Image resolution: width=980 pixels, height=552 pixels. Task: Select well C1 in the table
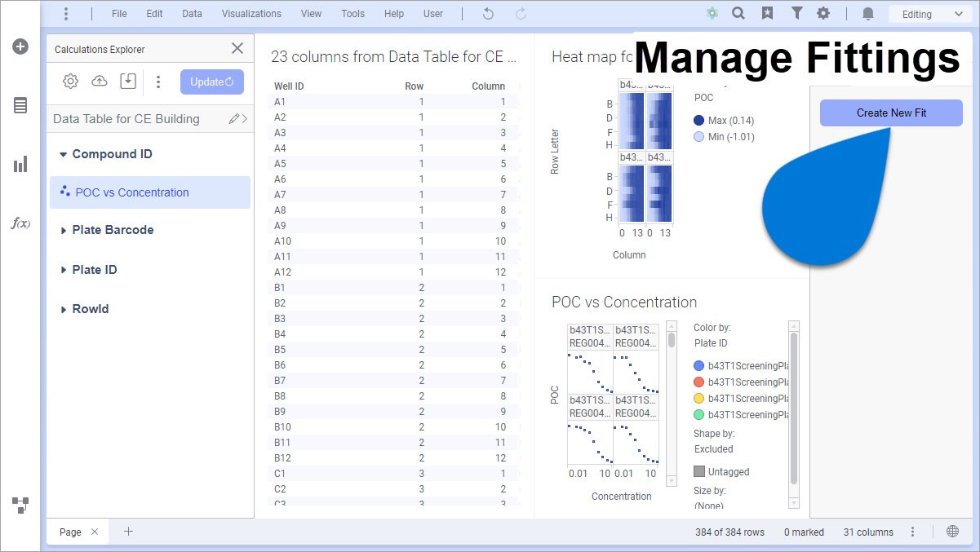pyautogui.click(x=280, y=474)
